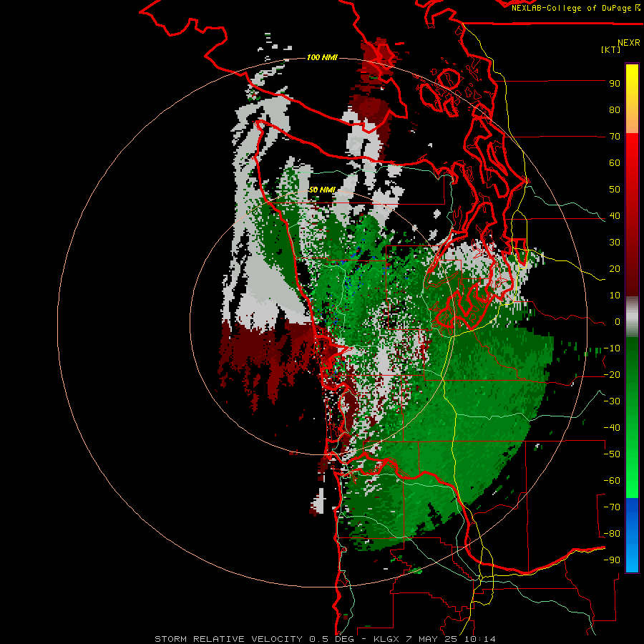The image size is (644, 644).
Task: Click the "NEXLAB-College of DuPage" credit text
Action: [x=571, y=8]
